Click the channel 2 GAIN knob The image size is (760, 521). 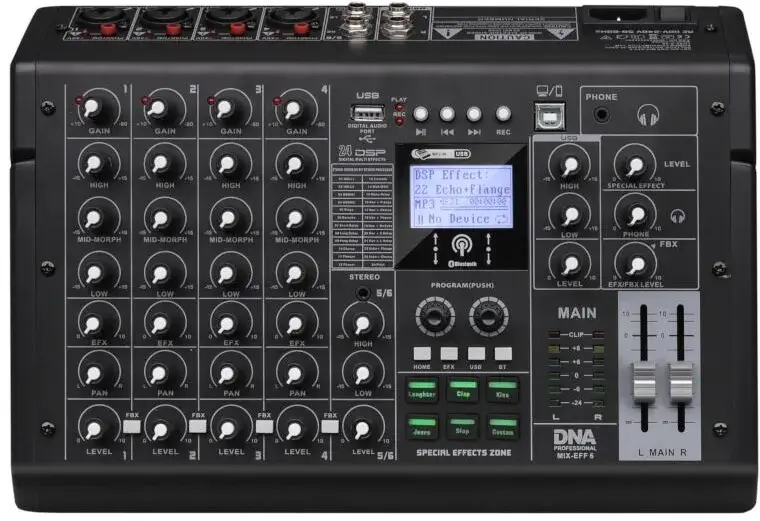pos(158,109)
